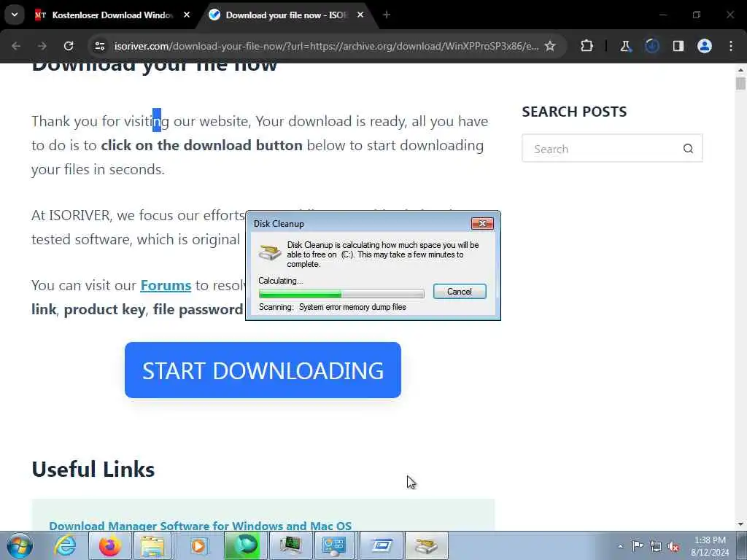Click the muted volume tray icon
Image resolution: width=747 pixels, height=560 pixels.
[673, 546]
